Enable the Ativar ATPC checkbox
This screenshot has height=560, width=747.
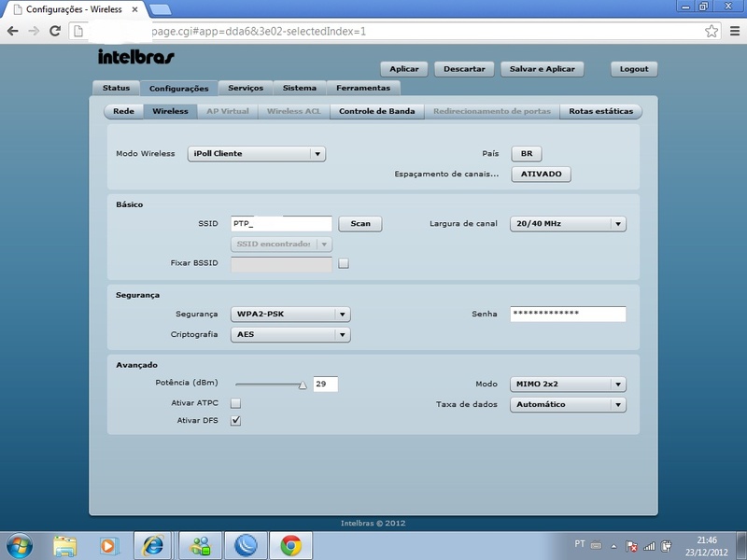tap(235, 403)
